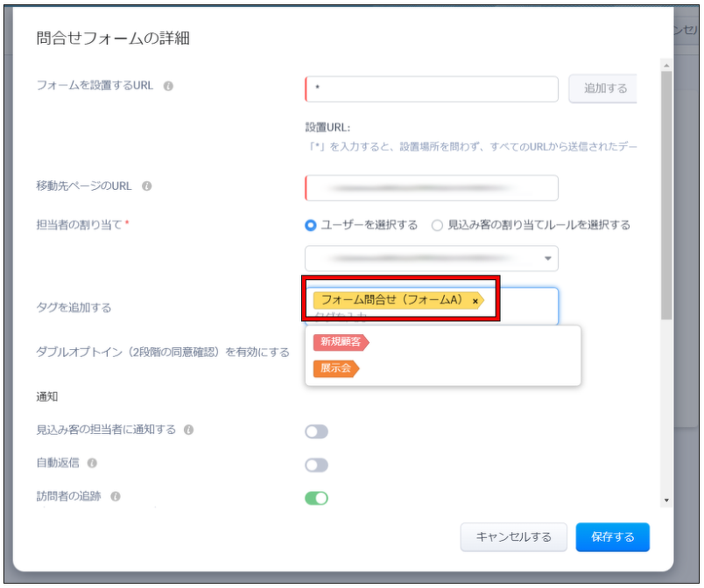This screenshot has width=704, height=588.
Task: Turn on the 自動返信 switch
Action: click(316, 465)
